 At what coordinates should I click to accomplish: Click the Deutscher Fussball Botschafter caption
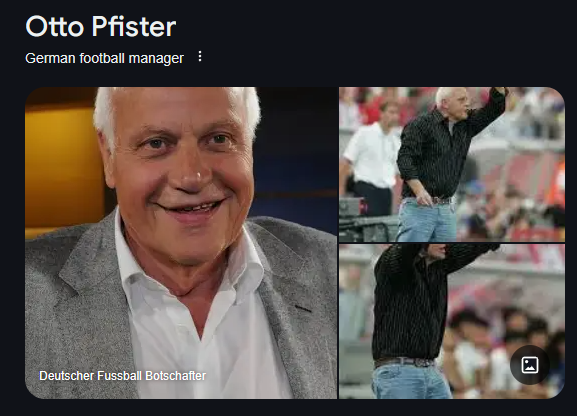click(122, 376)
